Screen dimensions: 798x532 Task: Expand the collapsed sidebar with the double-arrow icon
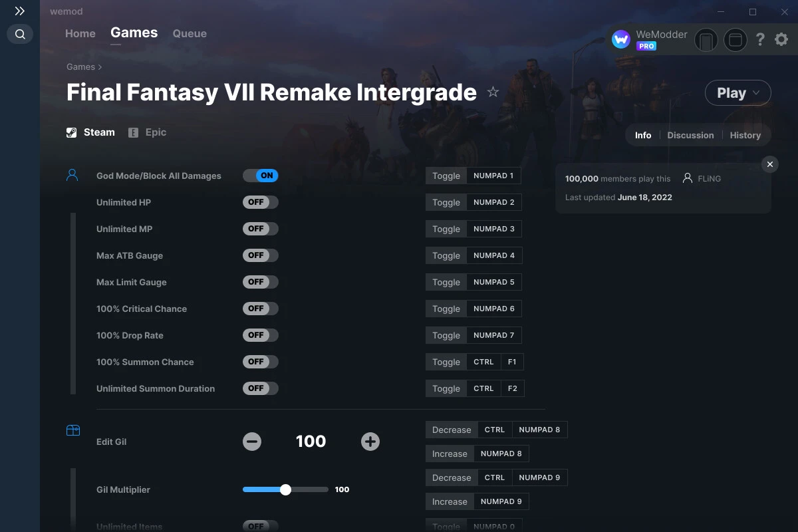(x=19, y=11)
